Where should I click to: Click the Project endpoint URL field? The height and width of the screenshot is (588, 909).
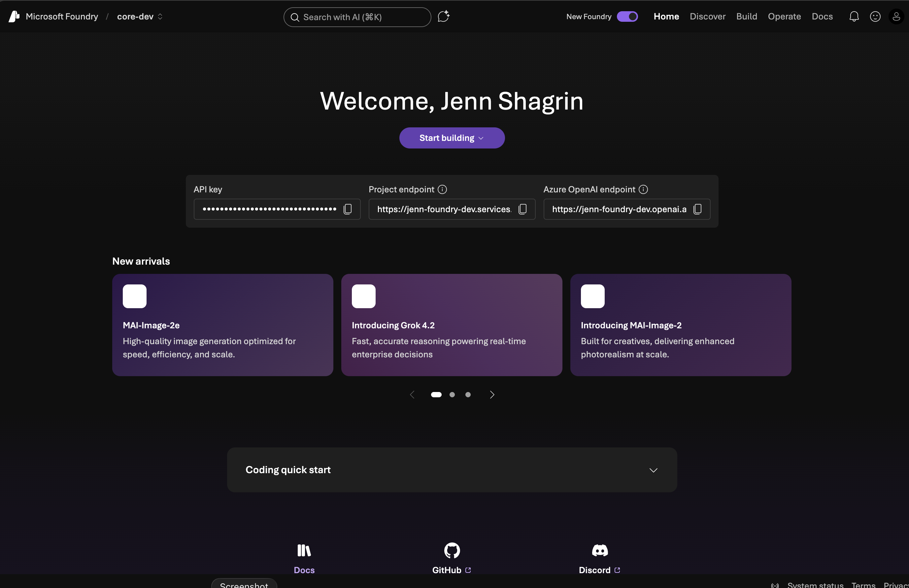pyautogui.click(x=452, y=209)
